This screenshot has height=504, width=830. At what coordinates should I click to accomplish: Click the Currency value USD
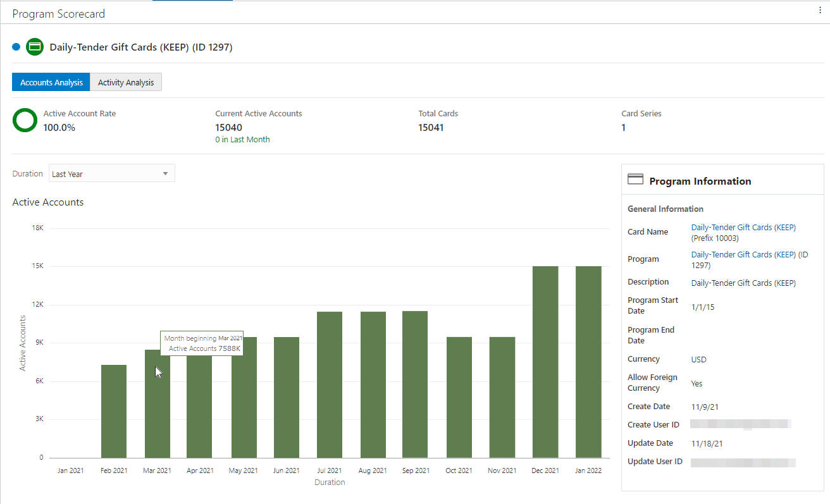click(x=699, y=360)
